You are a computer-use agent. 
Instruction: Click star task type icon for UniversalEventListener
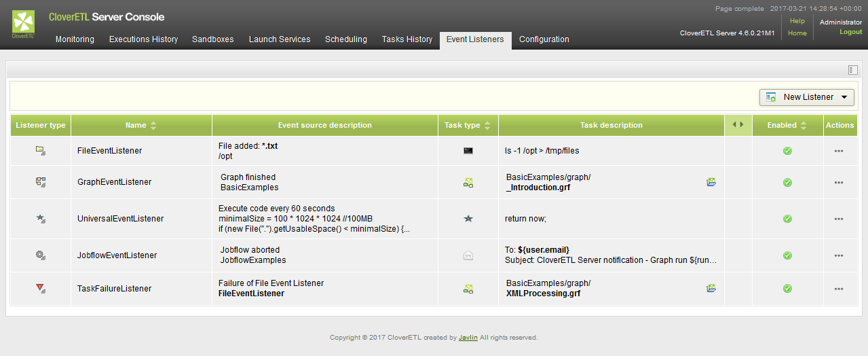(468, 219)
